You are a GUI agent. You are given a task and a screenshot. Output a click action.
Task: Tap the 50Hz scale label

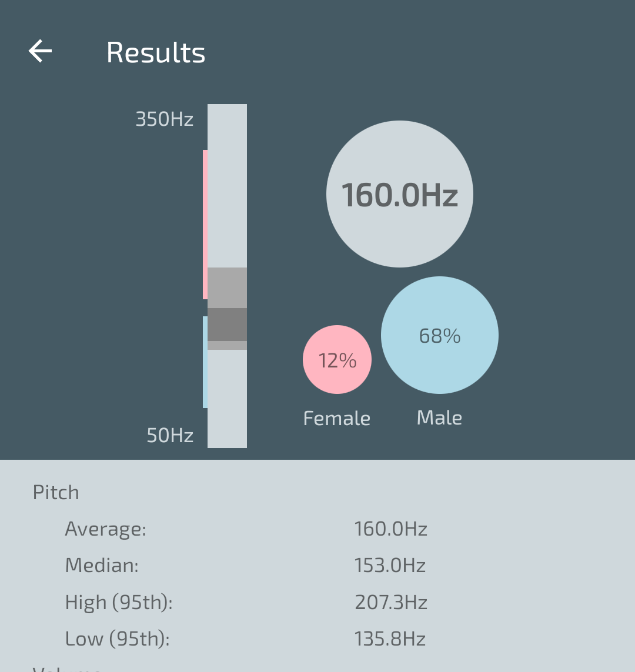click(x=170, y=436)
